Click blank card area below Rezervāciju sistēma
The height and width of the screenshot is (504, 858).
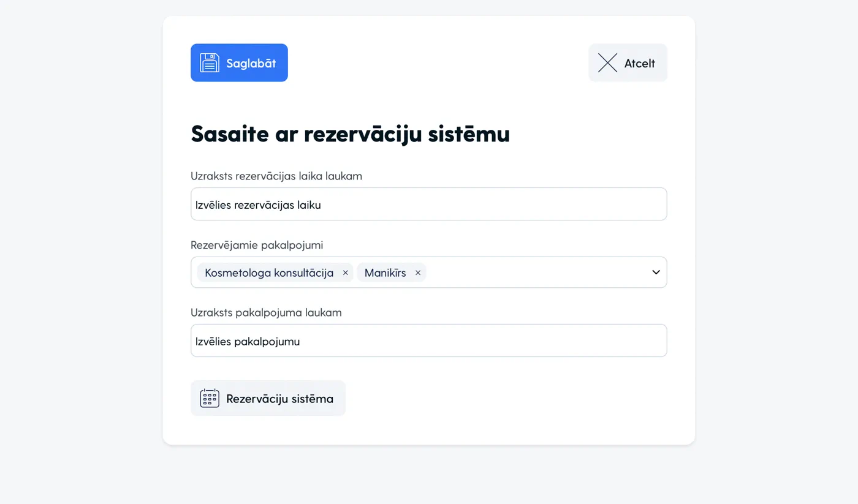tap(490, 429)
